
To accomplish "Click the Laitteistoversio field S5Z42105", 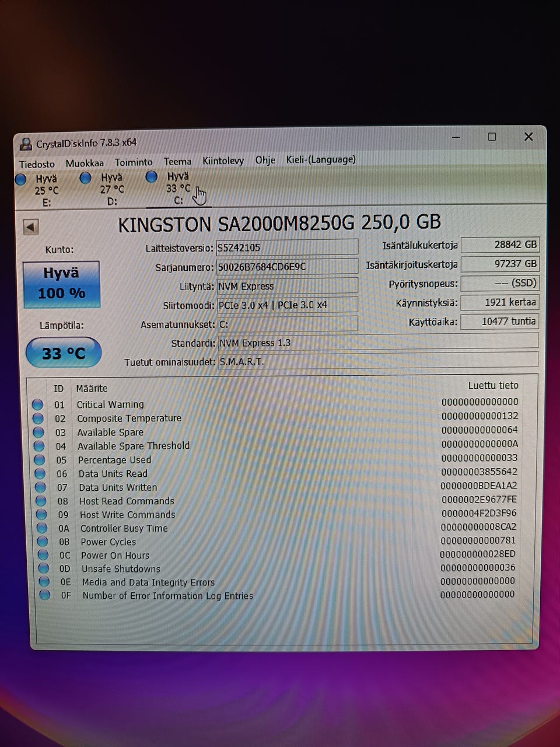I will coord(287,247).
